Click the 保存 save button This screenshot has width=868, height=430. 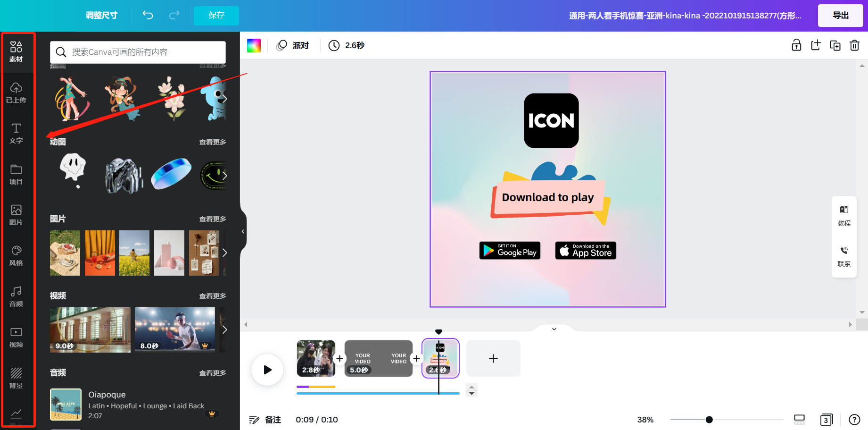[216, 16]
